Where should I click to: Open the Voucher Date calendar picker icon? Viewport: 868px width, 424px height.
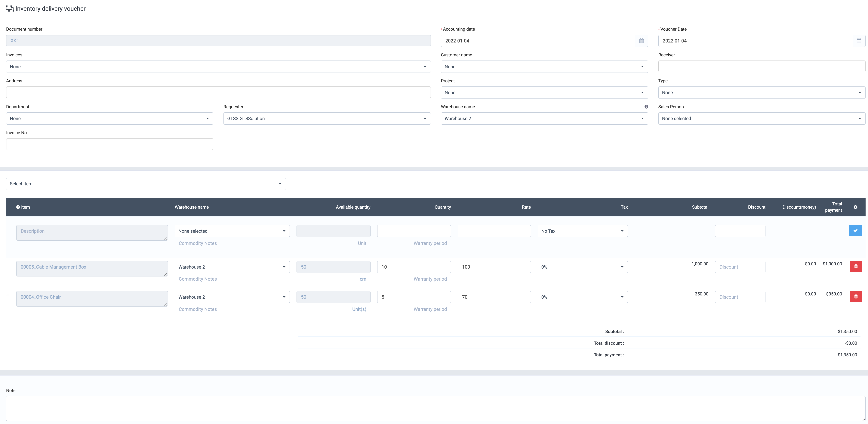click(x=859, y=41)
